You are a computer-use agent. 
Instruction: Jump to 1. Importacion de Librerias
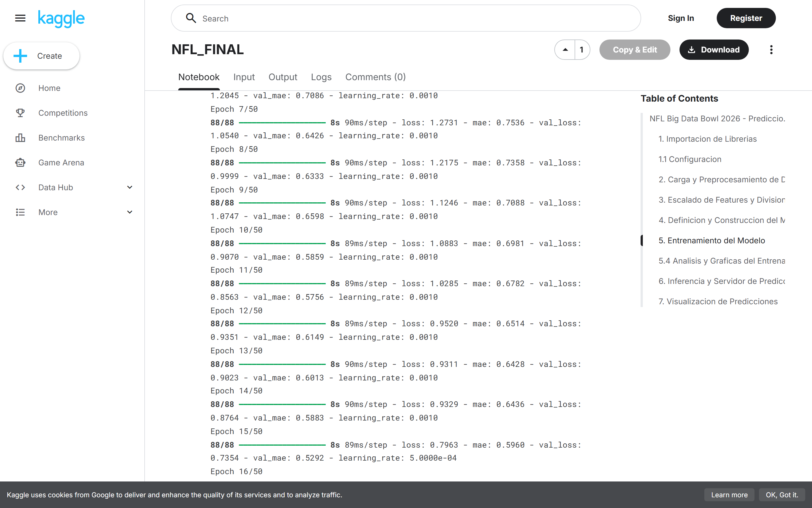coord(707,139)
